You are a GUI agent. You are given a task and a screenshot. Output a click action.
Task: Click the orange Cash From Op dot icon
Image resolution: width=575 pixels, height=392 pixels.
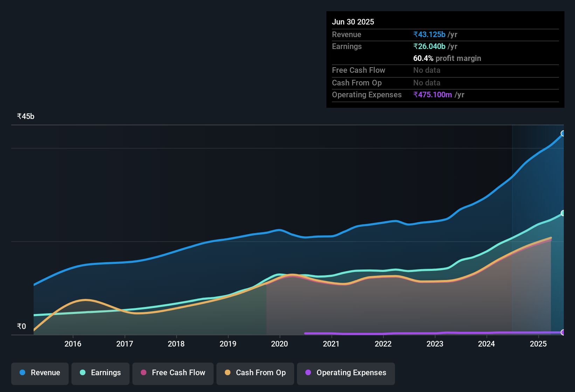click(228, 373)
